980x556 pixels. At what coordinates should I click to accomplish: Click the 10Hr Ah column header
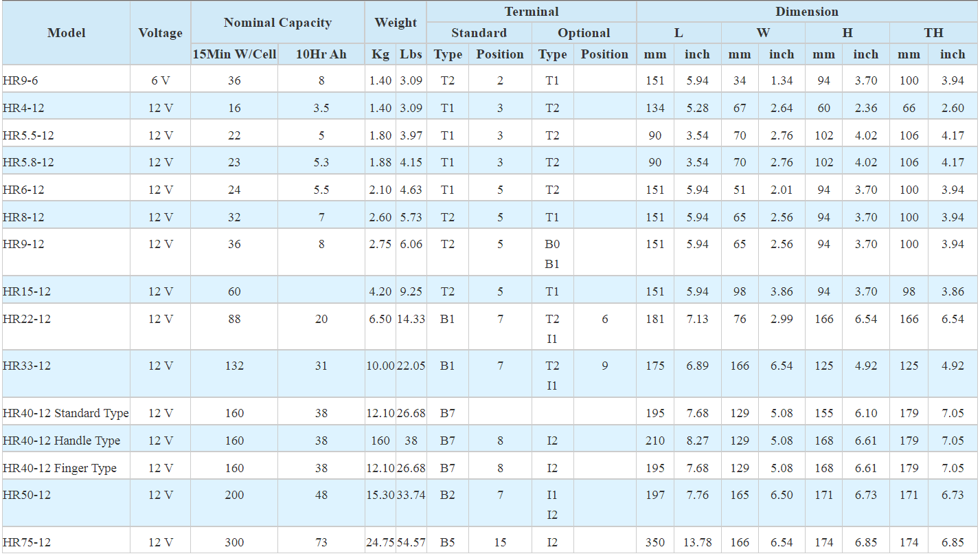321,54
